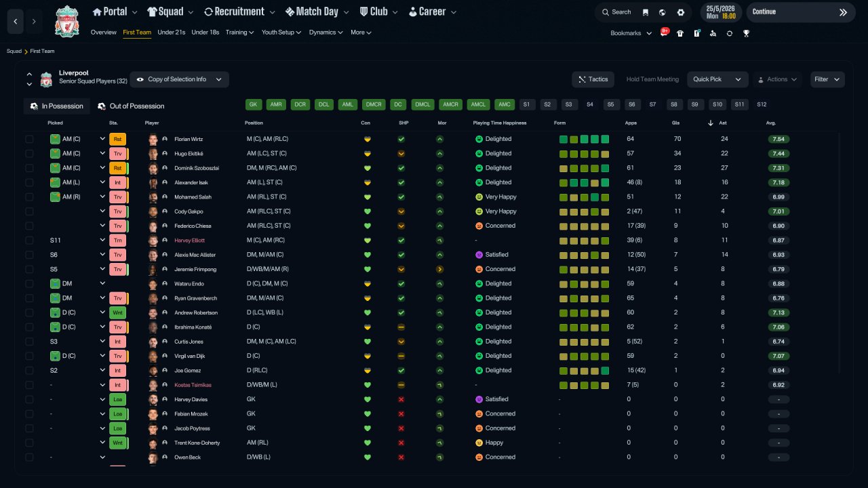The image size is (868, 488).
Task: Click the transfers refresh bookmark icon
Action: [x=730, y=33]
